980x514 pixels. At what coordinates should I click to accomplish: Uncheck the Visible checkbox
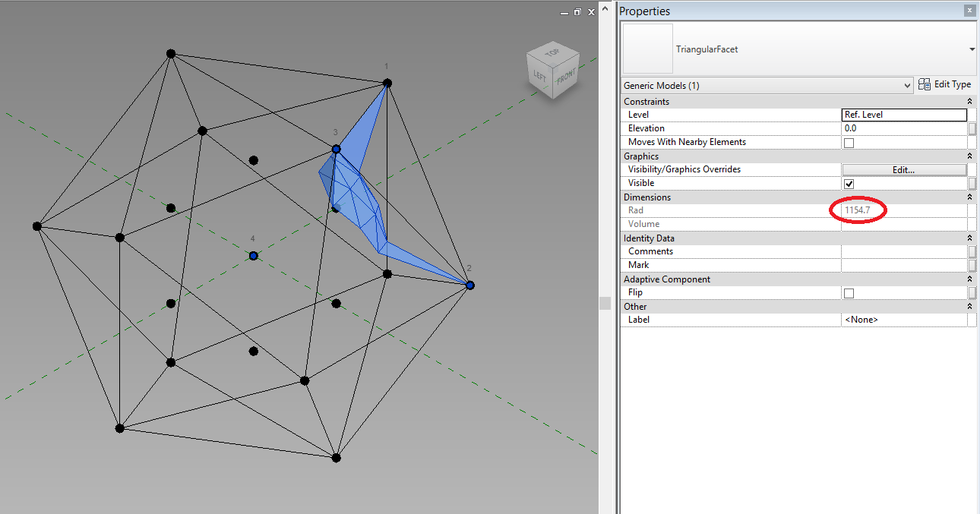[x=849, y=183]
